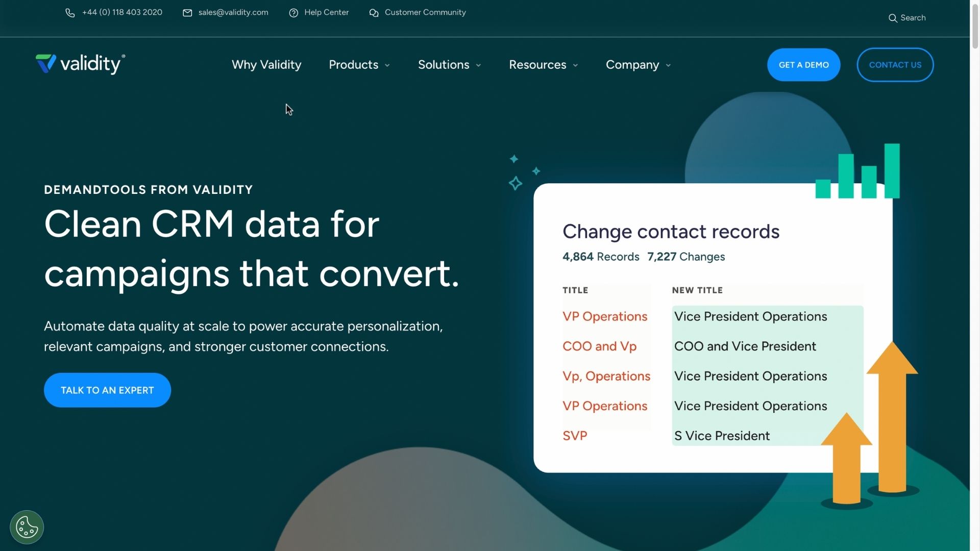Open the Solutions menu
Screen dimensions: 980x551
(444, 65)
